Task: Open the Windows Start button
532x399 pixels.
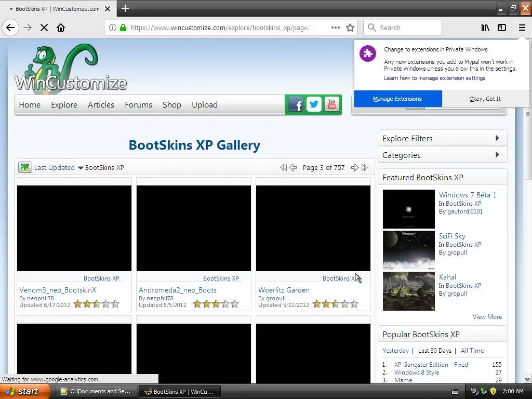Action: click(x=25, y=392)
